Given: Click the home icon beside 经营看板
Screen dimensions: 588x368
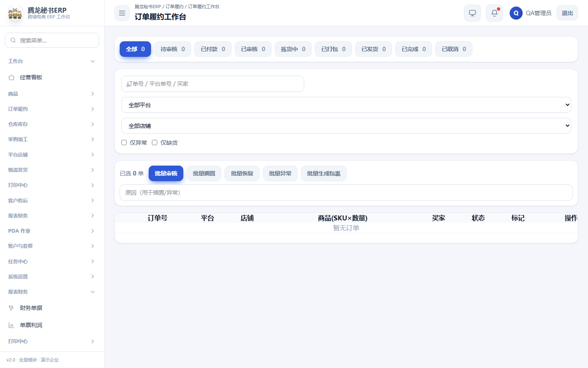Looking at the screenshot, I should pos(11,77).
